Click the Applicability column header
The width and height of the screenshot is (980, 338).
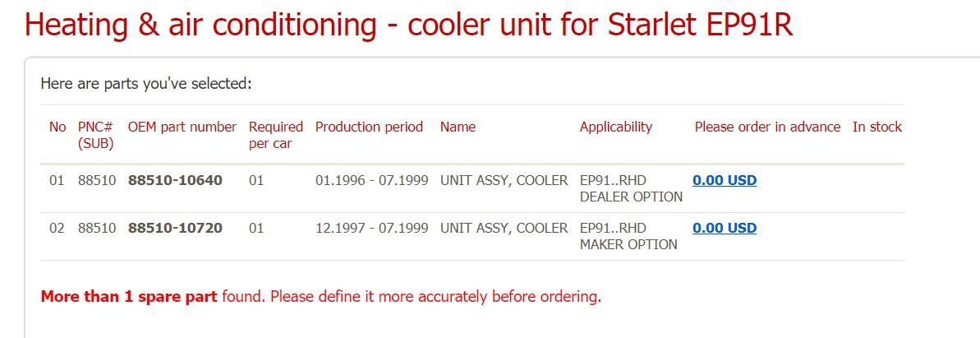coord(615,127)
